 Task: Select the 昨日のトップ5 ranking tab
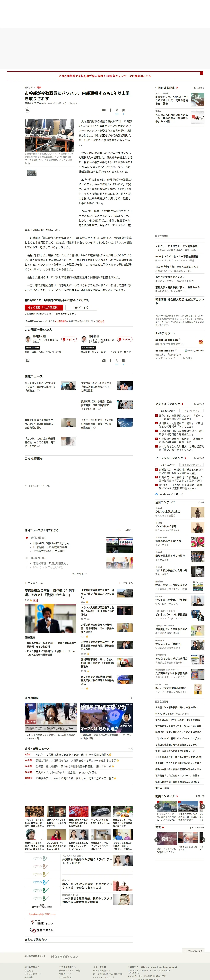click(x=192, y=411)
